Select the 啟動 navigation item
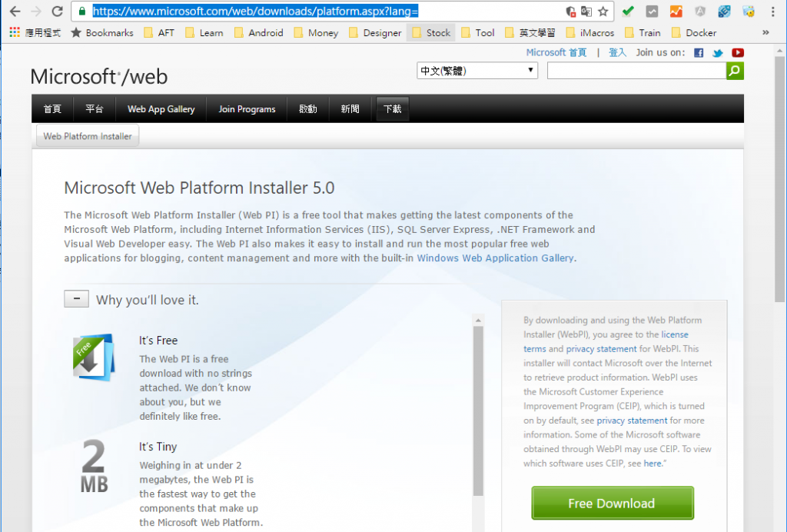 [x=307, y=109]
